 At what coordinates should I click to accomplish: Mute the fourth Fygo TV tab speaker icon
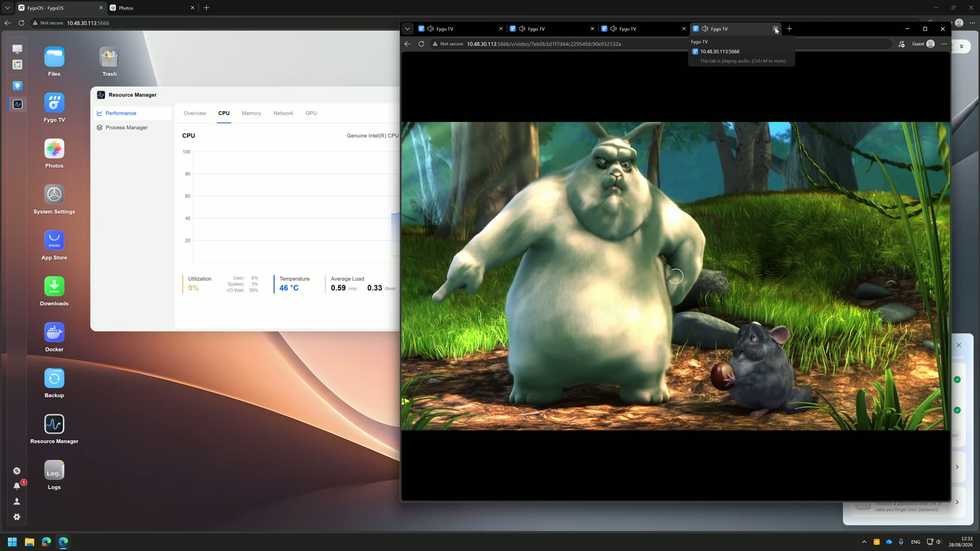point(704,29)
